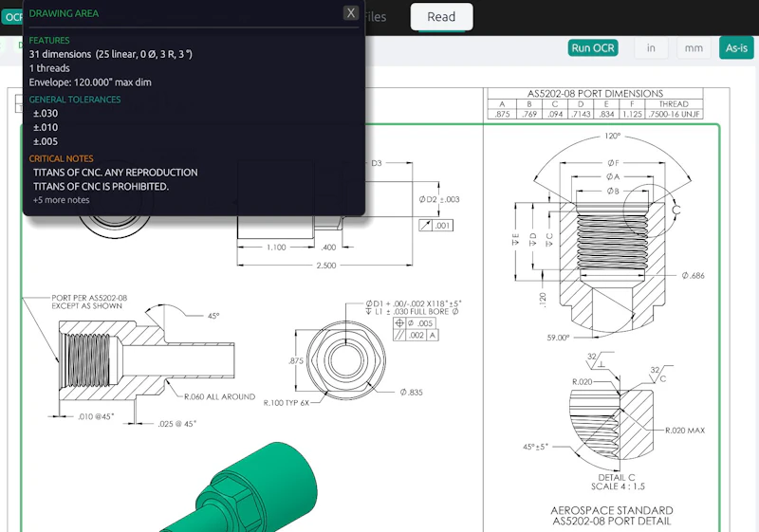
Task: Click the 'Ø.835' diameter callout
Action: (x=411, y=393)
